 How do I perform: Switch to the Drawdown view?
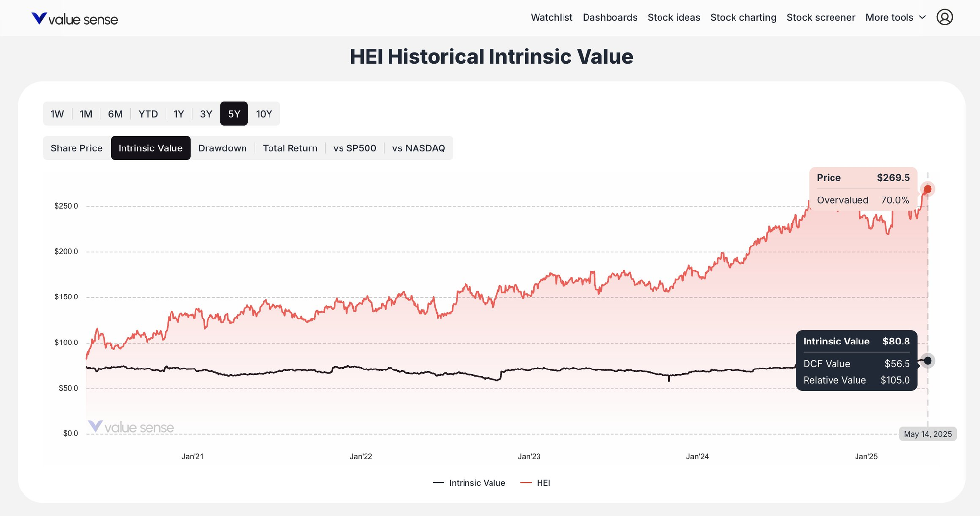click(x=222, y=148)
